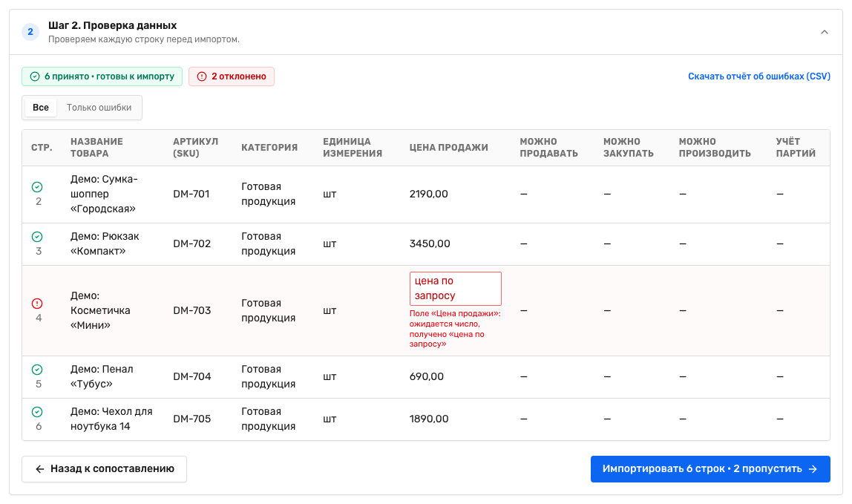Click the «Название товара» column header
This screenshot has width=852, height=504.
(x=96, y=147)
